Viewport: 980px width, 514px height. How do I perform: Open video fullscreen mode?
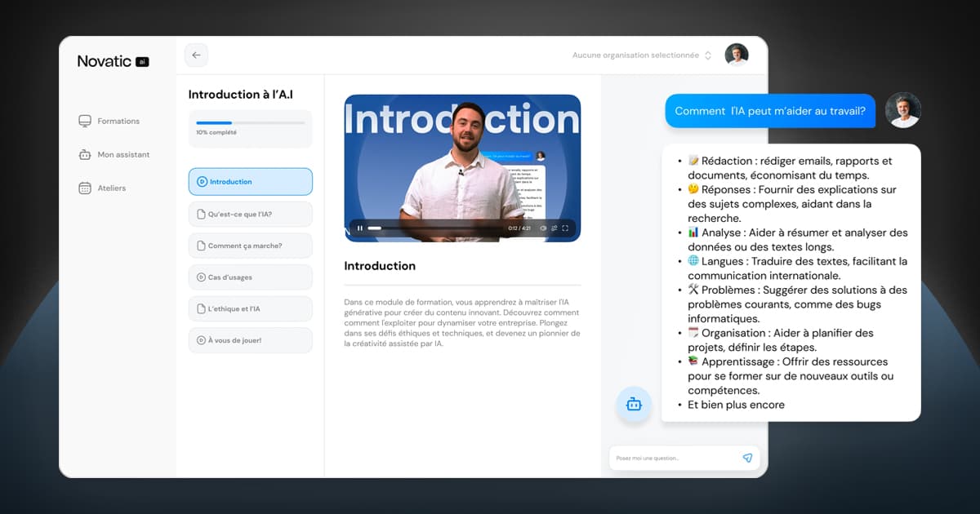pos(566,228)
